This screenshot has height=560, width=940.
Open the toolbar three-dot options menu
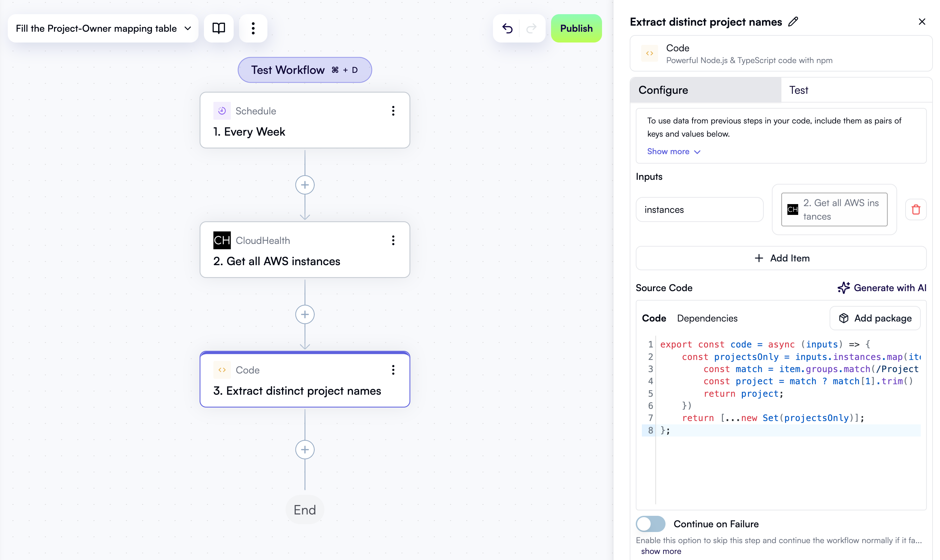(x=253, y=28)
